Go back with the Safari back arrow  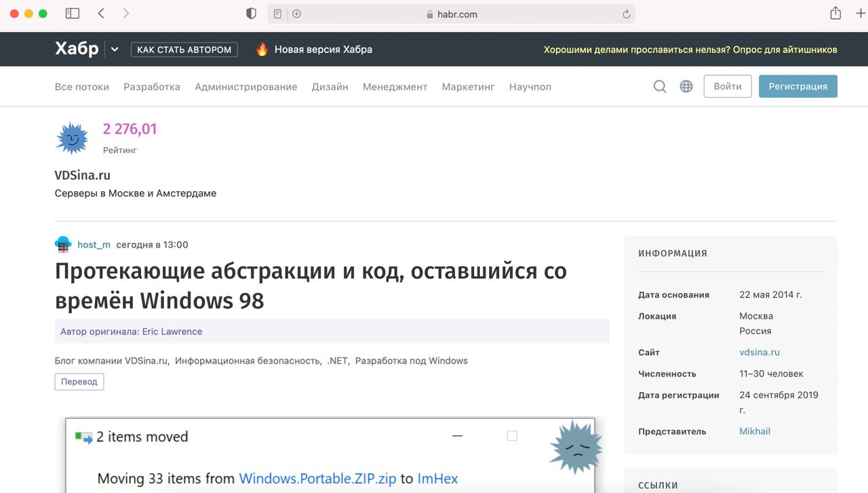[x=101, y=14]
